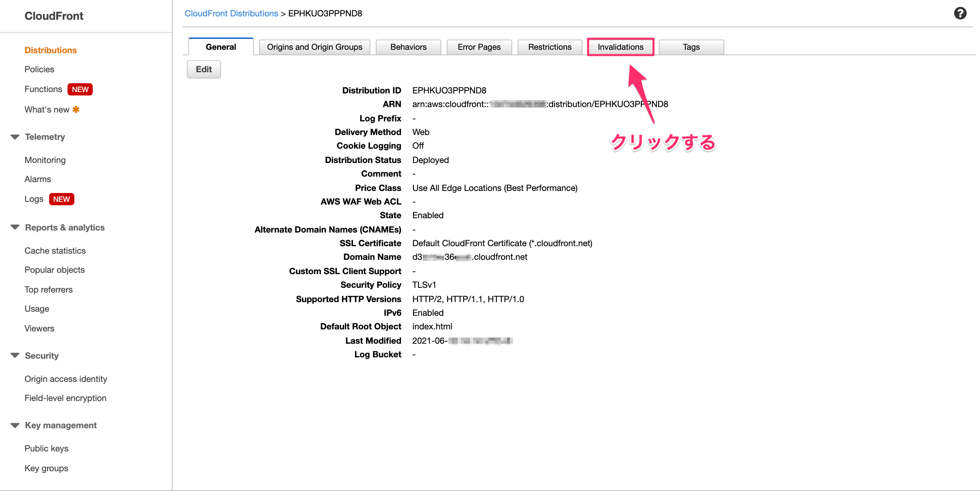View the Usage report
This screenshot has height=491, width=980.
tap(37, 309)
